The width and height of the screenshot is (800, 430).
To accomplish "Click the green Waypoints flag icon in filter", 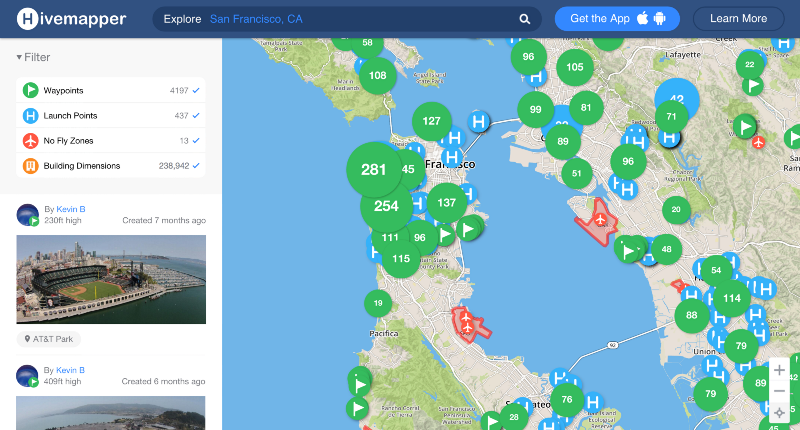I will pyautogui.click(x=31, y=91).
